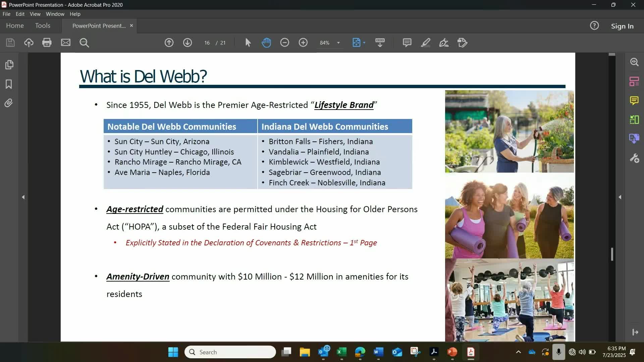Open the File menu
644x362 pixels.
[6, 14]
